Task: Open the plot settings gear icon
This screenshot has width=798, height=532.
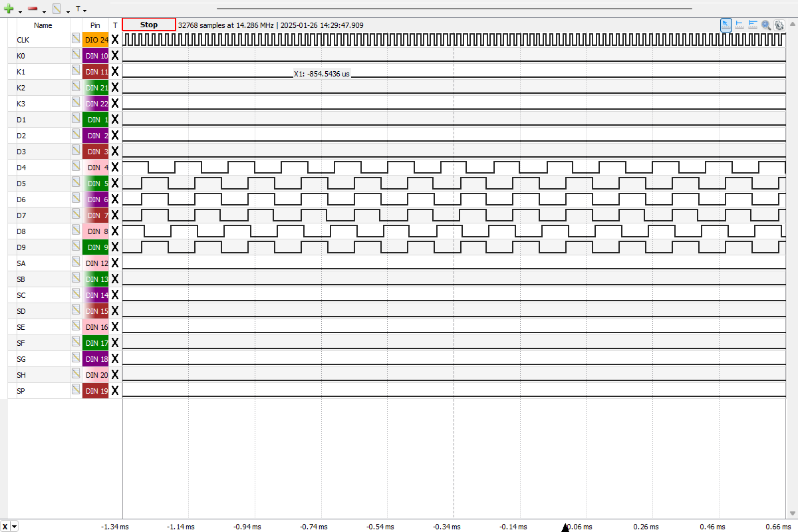Action: tap(779, 25)
